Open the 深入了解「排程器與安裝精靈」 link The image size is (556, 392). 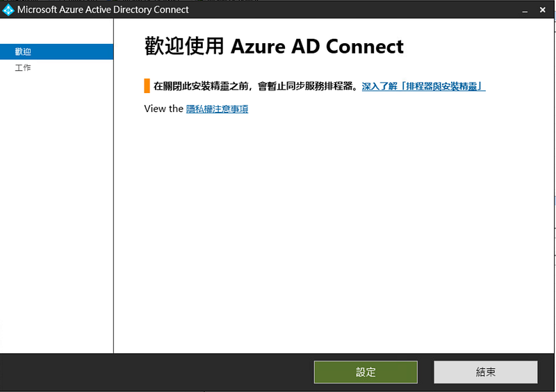pyautogui.click(x=423, y=86)
